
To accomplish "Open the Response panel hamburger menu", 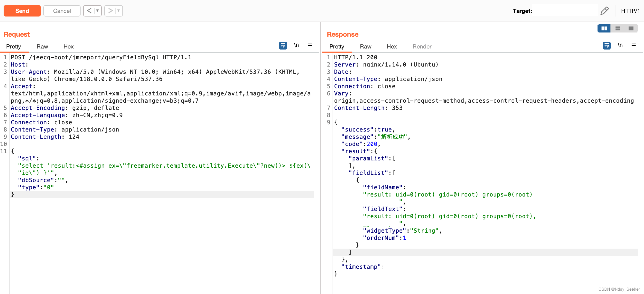I will [634, 46].
